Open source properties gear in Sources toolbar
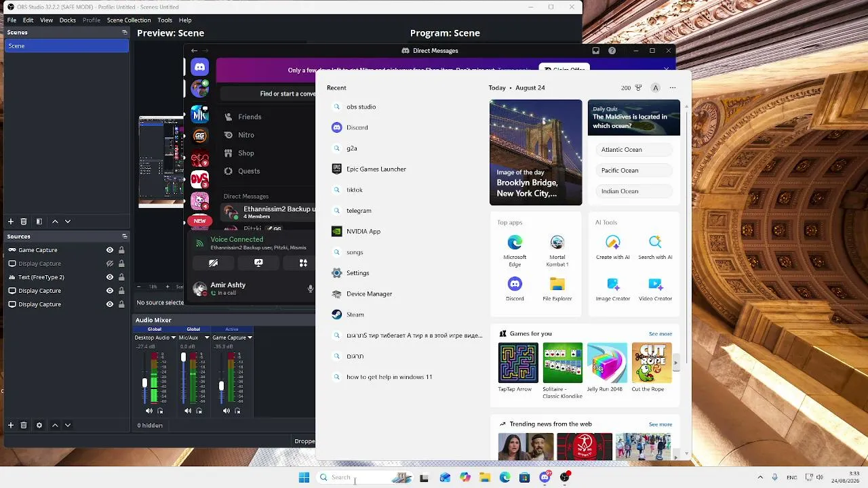Image resolution: width=868 pixels, height=488 pixels. 39,425
